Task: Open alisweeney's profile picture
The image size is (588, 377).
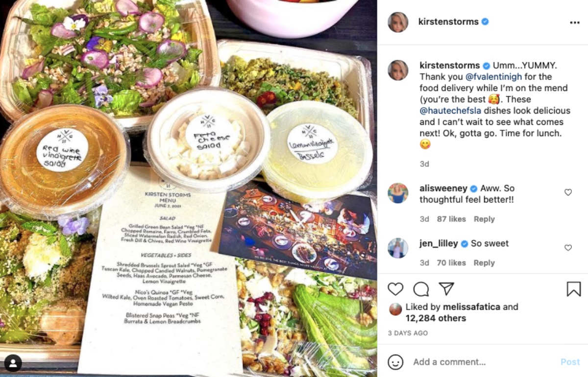Action: (398, 193)
